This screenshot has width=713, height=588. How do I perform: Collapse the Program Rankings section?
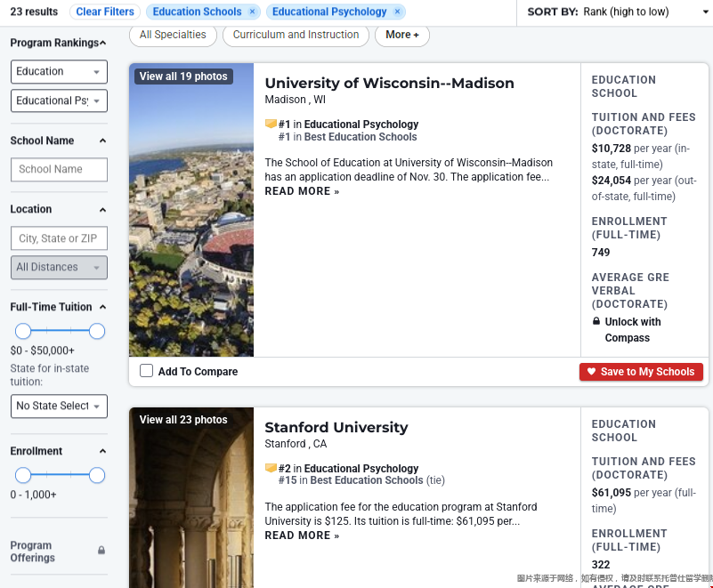[x=103, y=43]
